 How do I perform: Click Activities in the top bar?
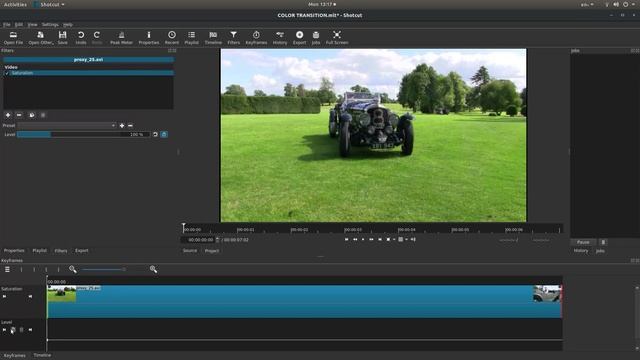[x=15, y=4]
